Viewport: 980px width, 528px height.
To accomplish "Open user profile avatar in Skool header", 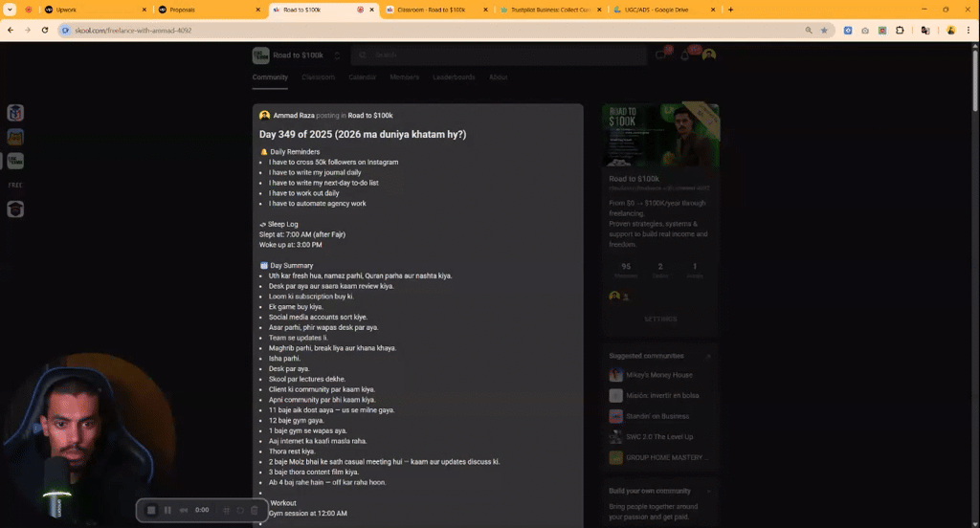I will (x=709, y=55).
